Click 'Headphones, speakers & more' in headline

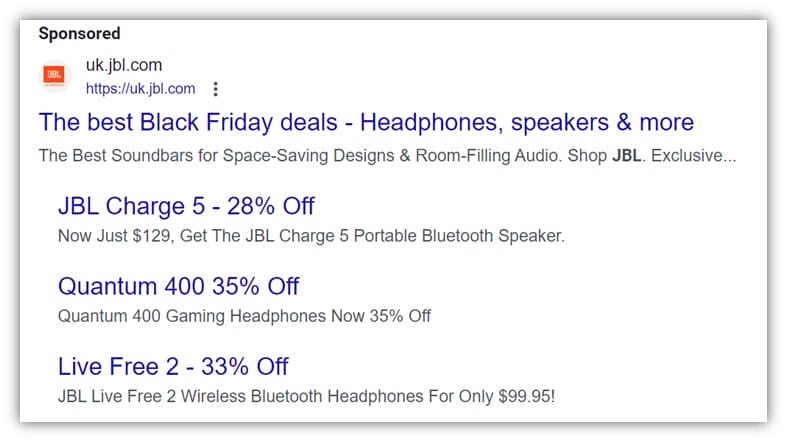click(x=526, y=123)
